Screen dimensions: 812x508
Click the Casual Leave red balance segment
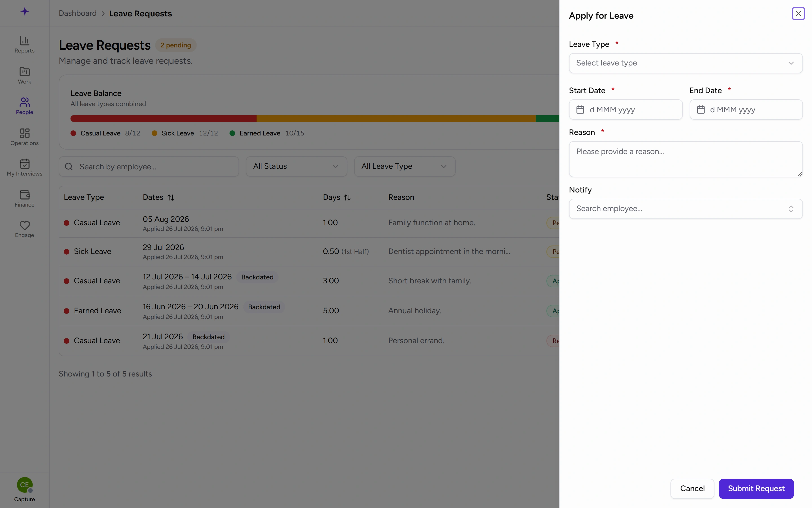coord(164,118)
